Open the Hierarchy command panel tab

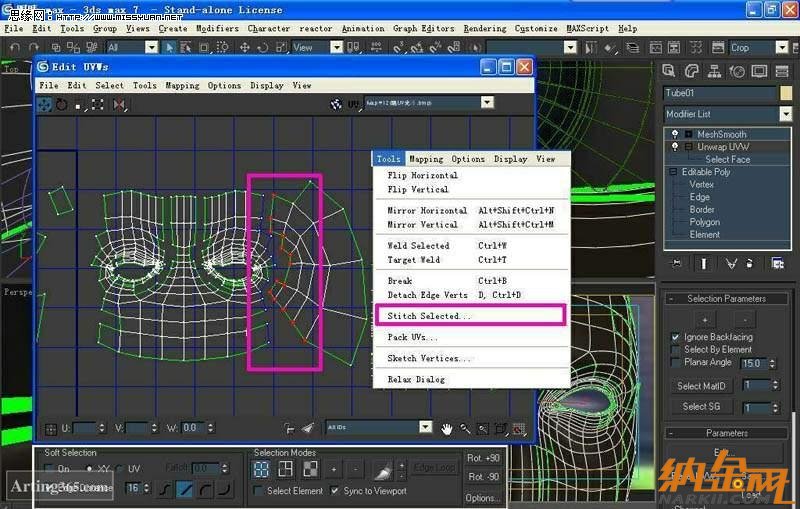click(714, 71)
